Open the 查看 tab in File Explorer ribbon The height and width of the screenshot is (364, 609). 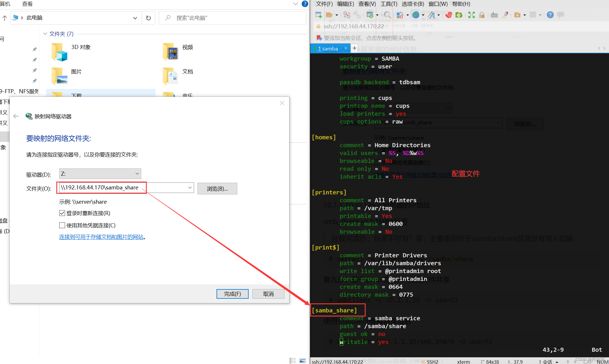27,4
